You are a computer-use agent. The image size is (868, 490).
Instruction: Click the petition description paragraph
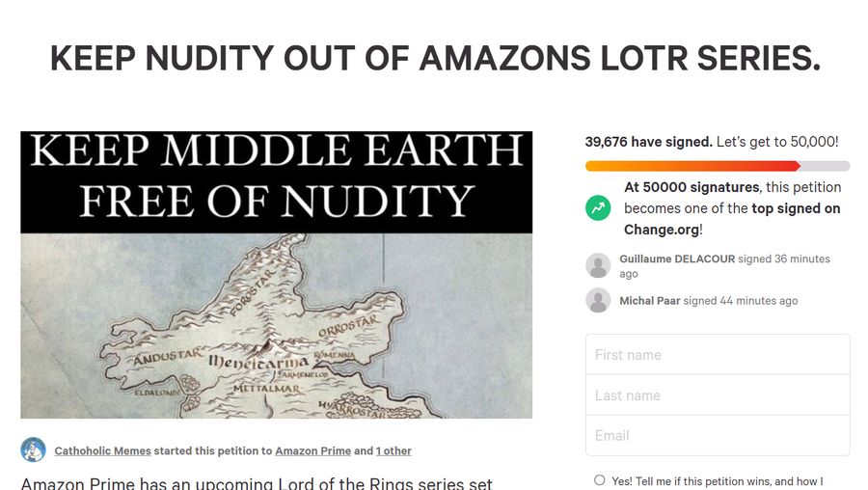coord(257,483)
